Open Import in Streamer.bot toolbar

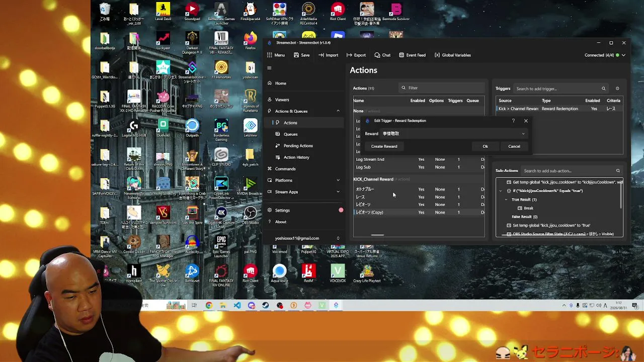(328, 55)
